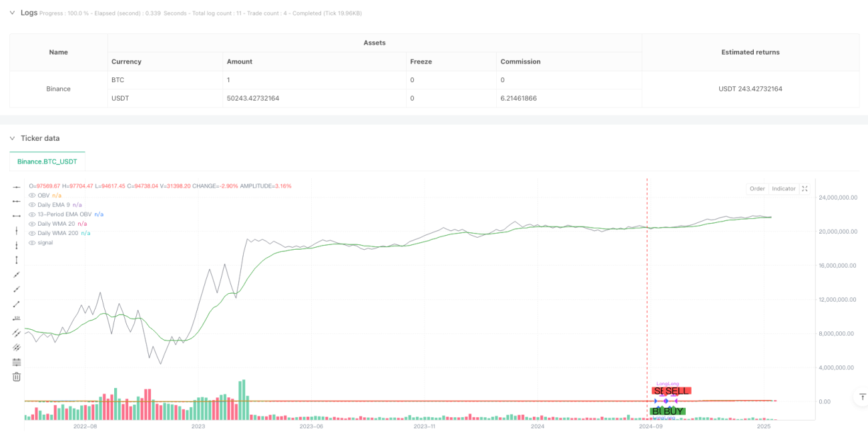Viewport: 868px width, 434px height.
Task: Select the price line tool
Action: click(x=17, y=318)
